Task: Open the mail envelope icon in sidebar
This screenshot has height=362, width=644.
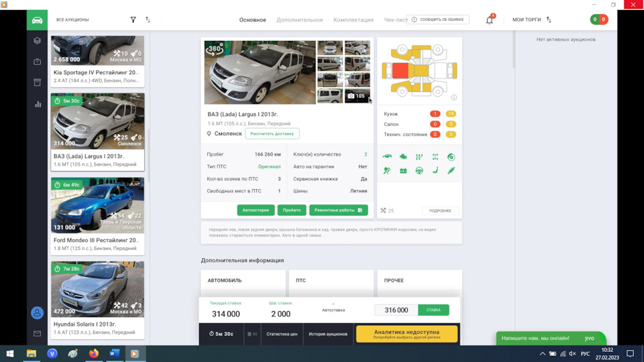Action: [37, 334]
